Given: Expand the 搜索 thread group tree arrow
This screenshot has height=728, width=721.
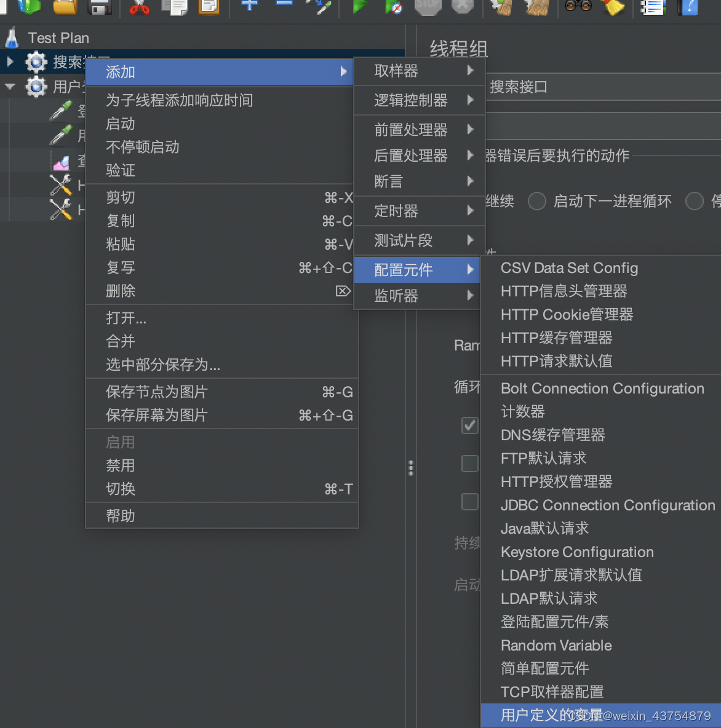Looking at the screenshot, I should click(10, 61).
